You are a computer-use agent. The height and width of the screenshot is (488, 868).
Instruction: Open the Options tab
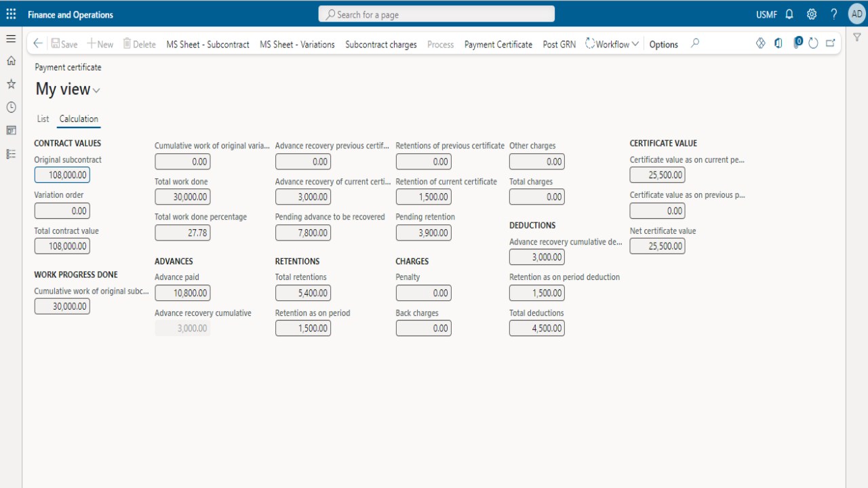pos(663,44)
